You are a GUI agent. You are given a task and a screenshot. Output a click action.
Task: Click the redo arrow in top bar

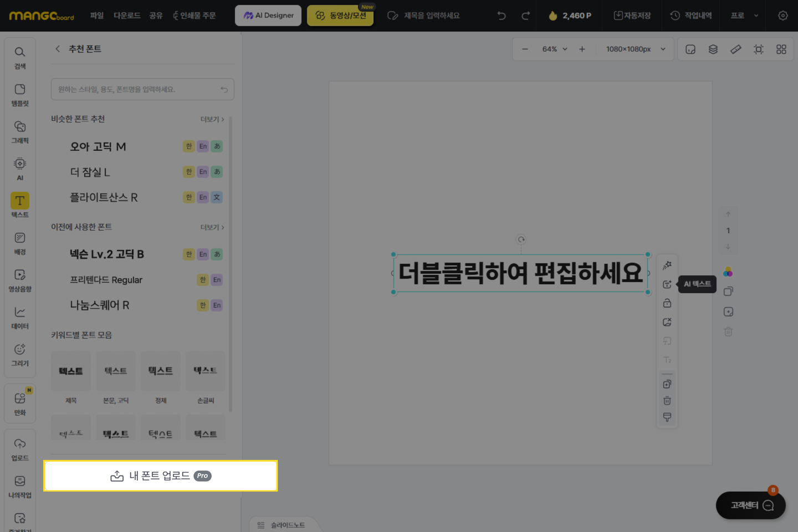point(525,16)
